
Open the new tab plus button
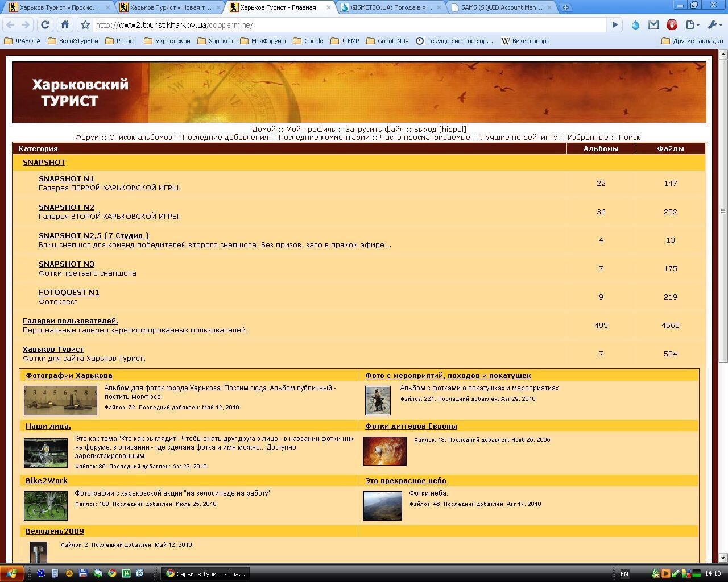pos(565,7)
